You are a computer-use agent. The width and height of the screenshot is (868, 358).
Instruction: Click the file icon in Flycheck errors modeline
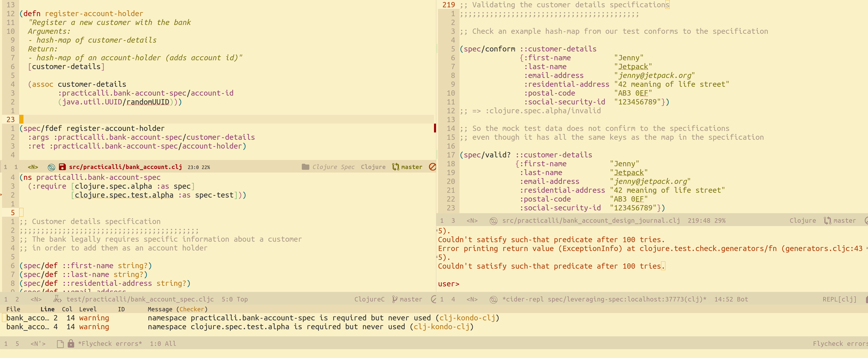(x=60, y=344)
